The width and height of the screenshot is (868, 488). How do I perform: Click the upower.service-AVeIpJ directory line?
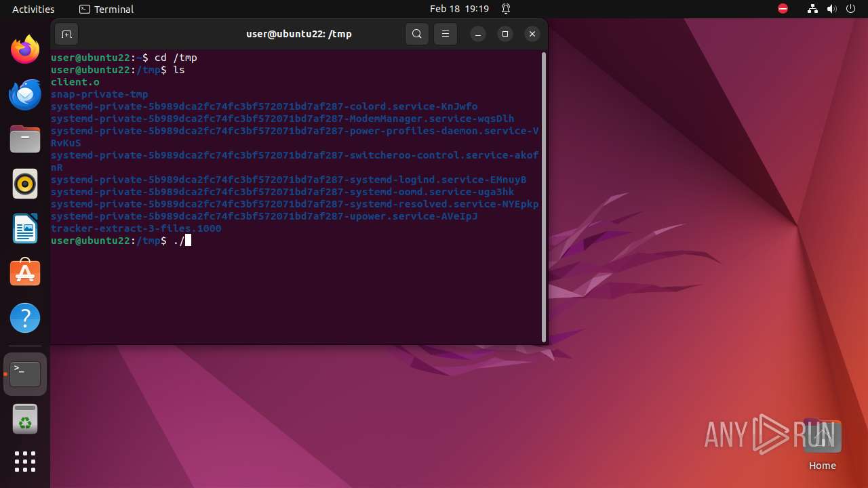(x=264, y=216)
